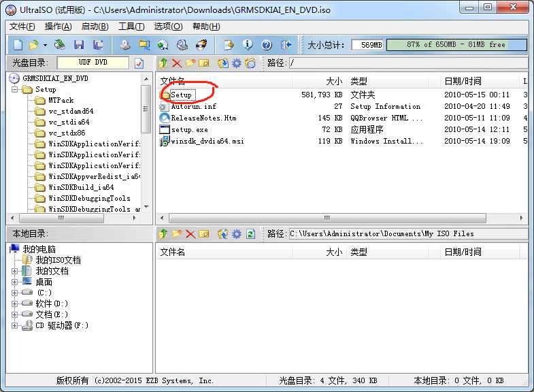
Task: Select setup.exe in file list
Action: point(189,130)
